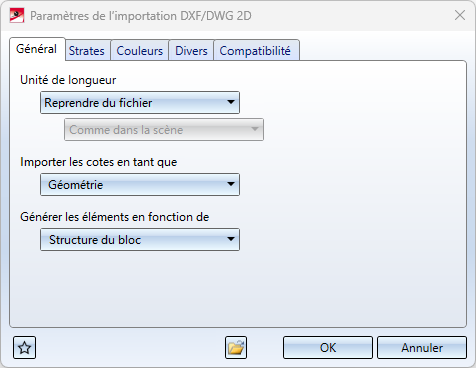This screenshot has height=368, width=476.
Task: Go to the Divers tab
Action: [191, 51]
